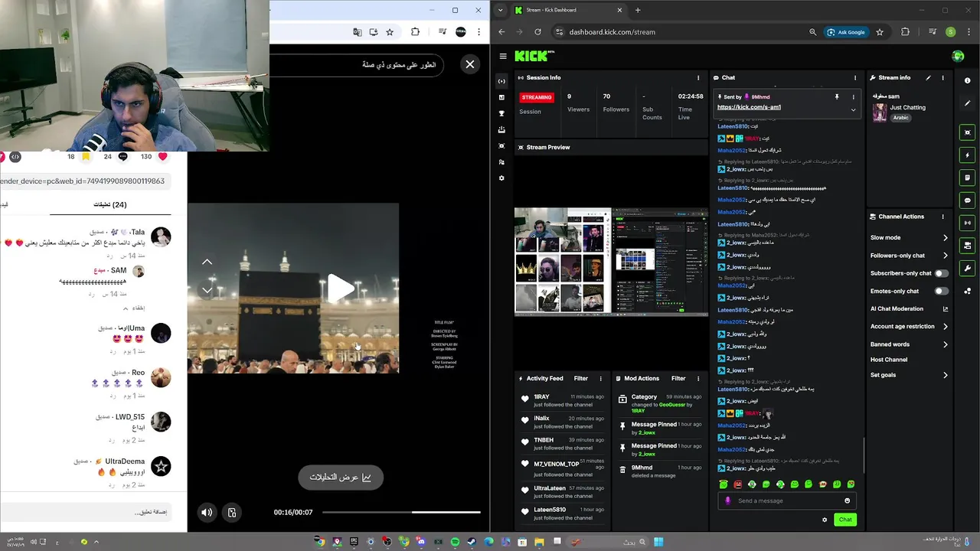Open Mod Actions Filter
The height and width of the screenshot is (551, 980).
[678, 378]
